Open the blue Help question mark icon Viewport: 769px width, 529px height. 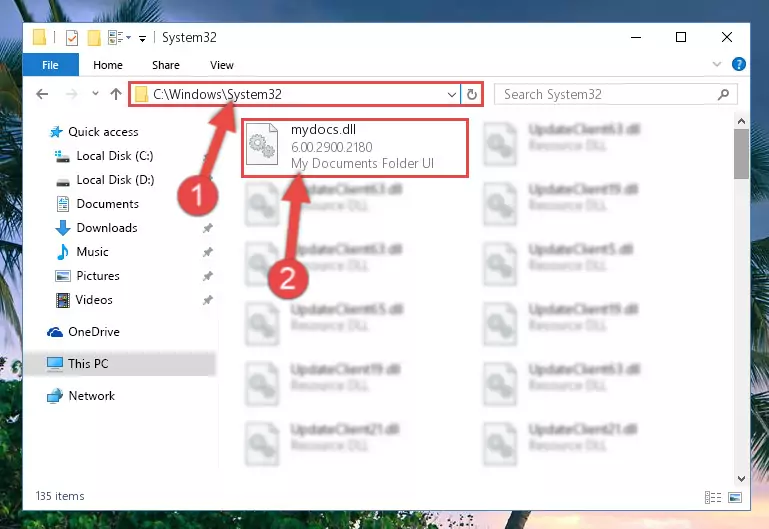point(739,64)
